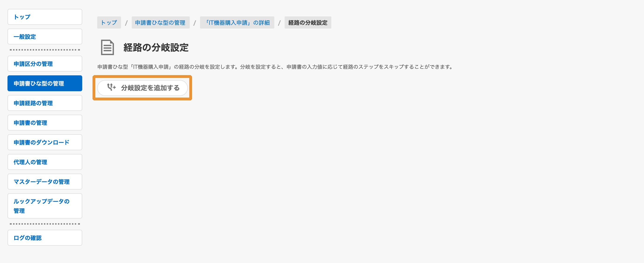Select 申請区分の管理 menu item

pyautogui.click(x=45, y=64)
